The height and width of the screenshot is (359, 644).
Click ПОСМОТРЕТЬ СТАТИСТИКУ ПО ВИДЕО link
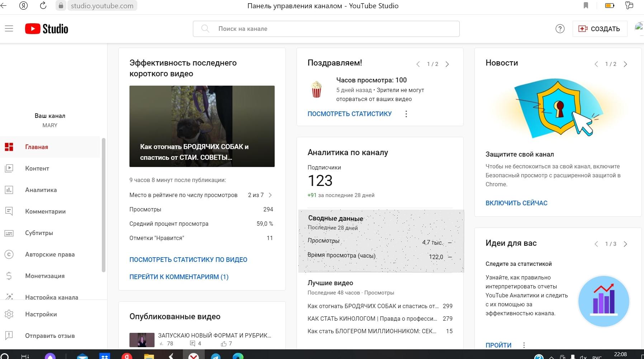(188, 260)
